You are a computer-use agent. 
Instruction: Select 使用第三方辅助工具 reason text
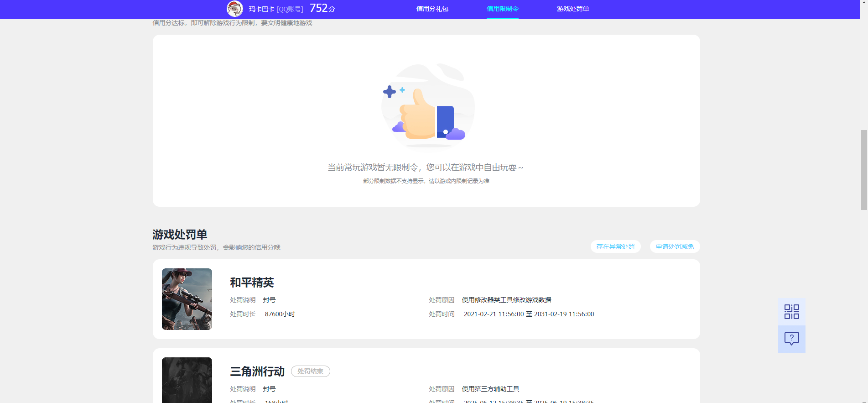[491, 389]
